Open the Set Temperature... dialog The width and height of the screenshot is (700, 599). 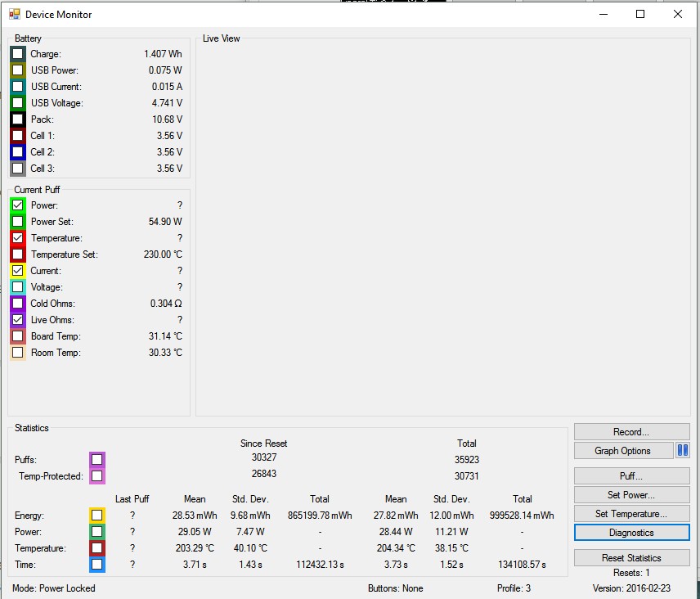[x=631, y=513]
